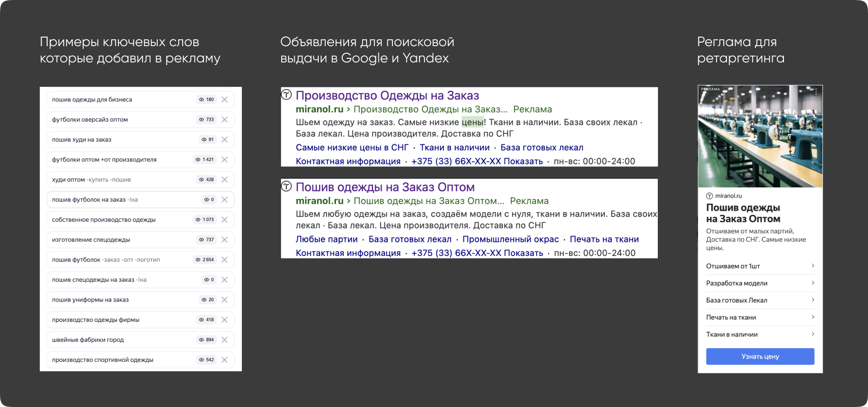Delete 'производство одежды фирмы' keyword X

[x=225, y=320]
